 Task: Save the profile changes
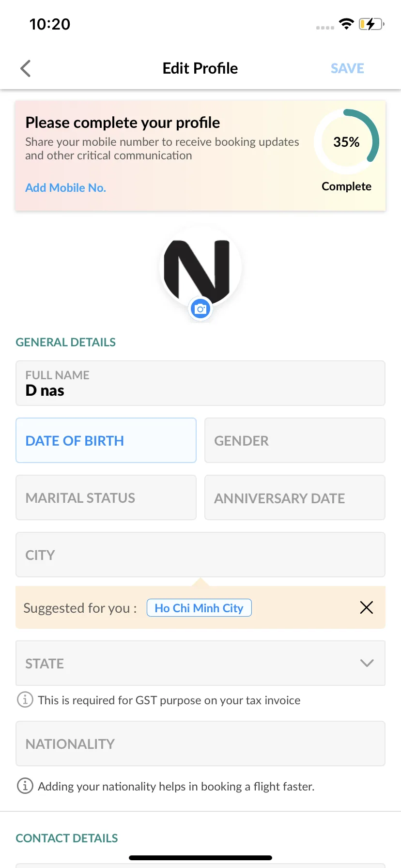click(347, 68)
